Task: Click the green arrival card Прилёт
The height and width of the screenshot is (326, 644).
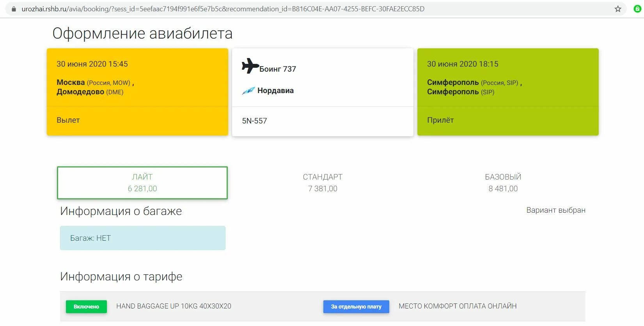Action: click(x=508, y=92)
